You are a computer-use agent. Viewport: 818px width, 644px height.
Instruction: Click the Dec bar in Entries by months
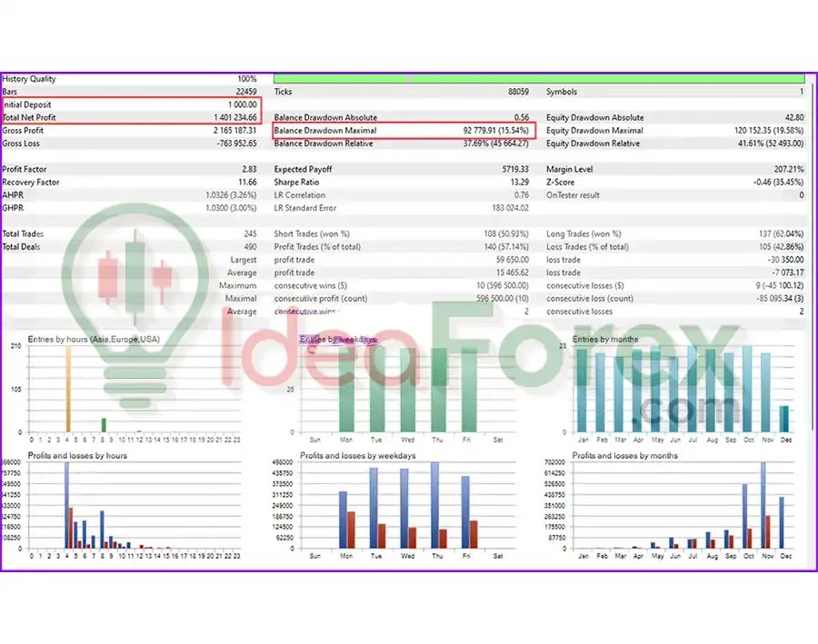tap(784, 419)
